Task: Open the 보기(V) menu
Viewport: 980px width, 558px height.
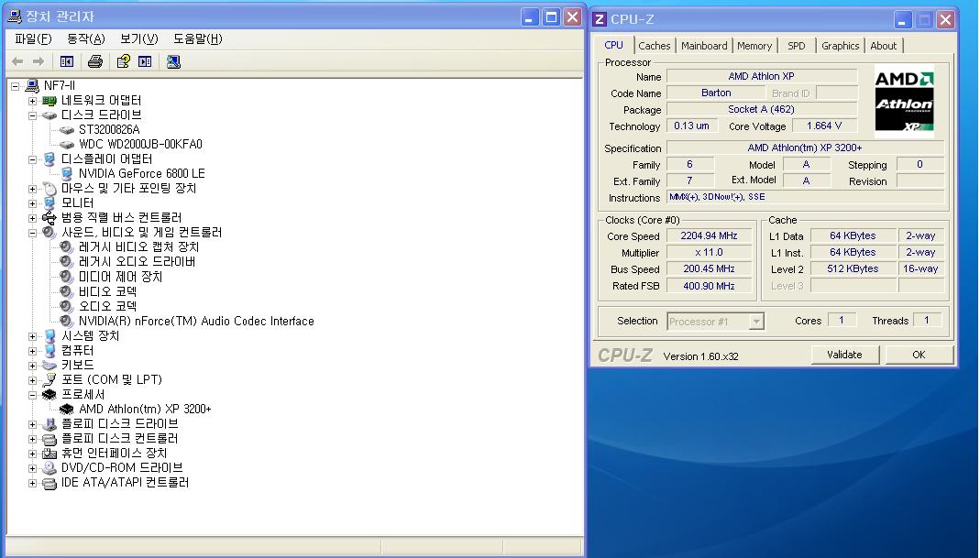Action: coord(138,38)
